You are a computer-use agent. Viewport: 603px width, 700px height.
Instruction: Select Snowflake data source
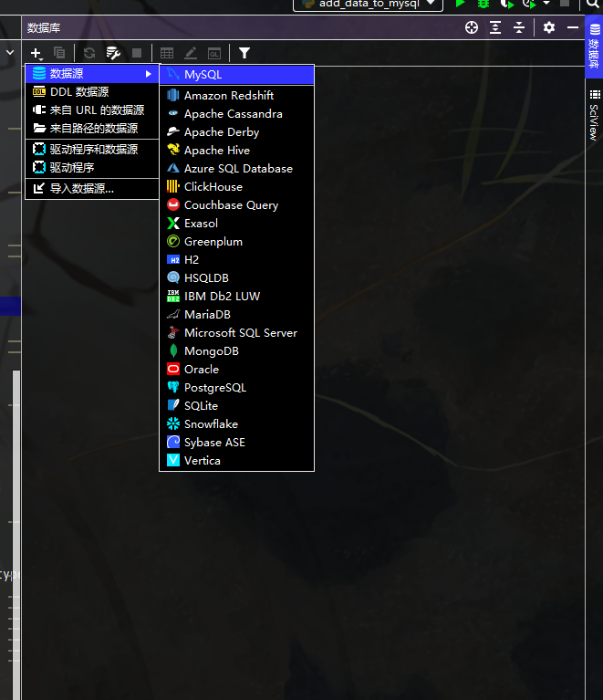coord(236,424)
